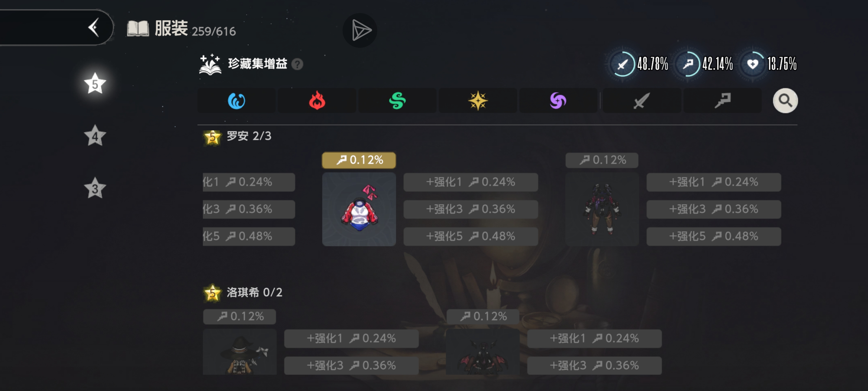This screenshot has width=868, height=391.
Task: Filter by defense arrow icon
Action: (x=722, y=101)
